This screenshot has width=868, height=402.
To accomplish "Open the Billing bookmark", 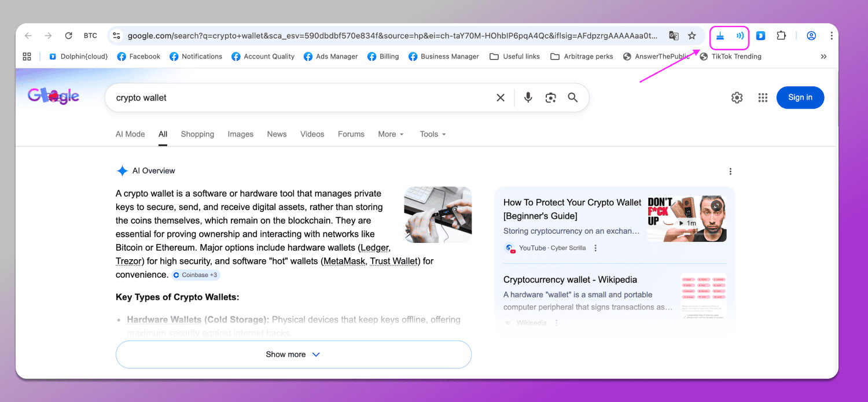I will click(383, 56).
